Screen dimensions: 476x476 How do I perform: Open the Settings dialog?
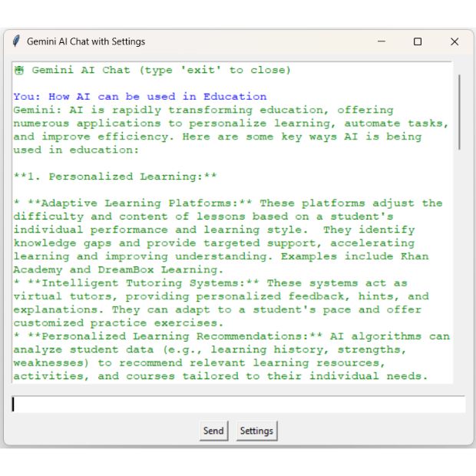point(256,431)
